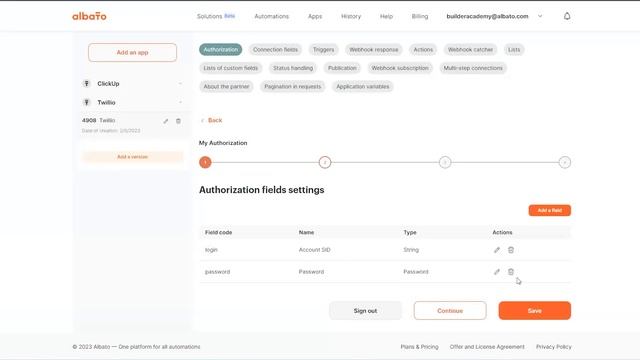
Task: Switch to Connection fields tab
Action: (x=276, y=50)
